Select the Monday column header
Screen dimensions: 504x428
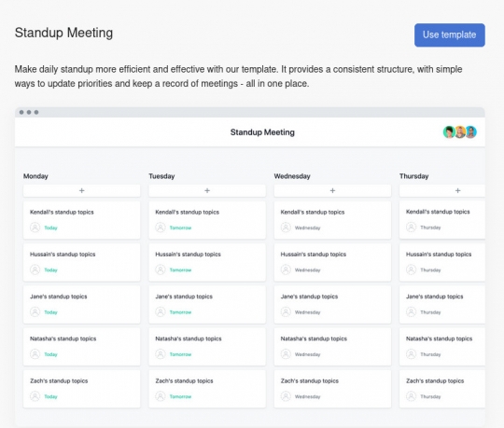click(35, 176)
